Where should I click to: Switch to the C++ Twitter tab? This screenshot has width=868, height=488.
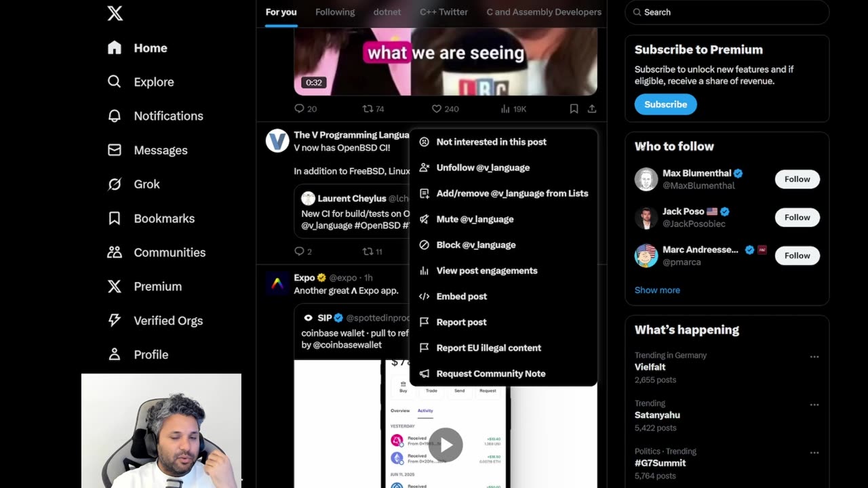(443, 12)
